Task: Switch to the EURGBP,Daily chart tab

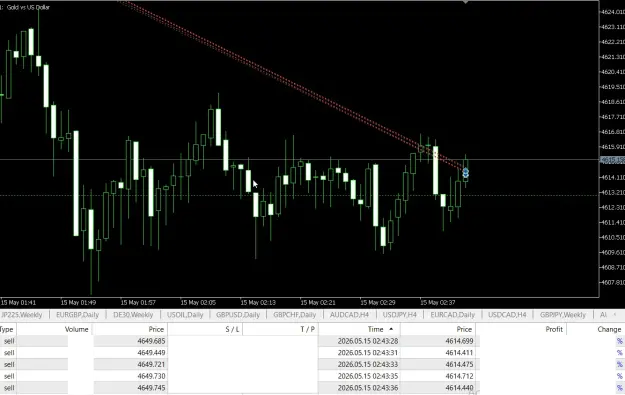Action: [77, 315]
